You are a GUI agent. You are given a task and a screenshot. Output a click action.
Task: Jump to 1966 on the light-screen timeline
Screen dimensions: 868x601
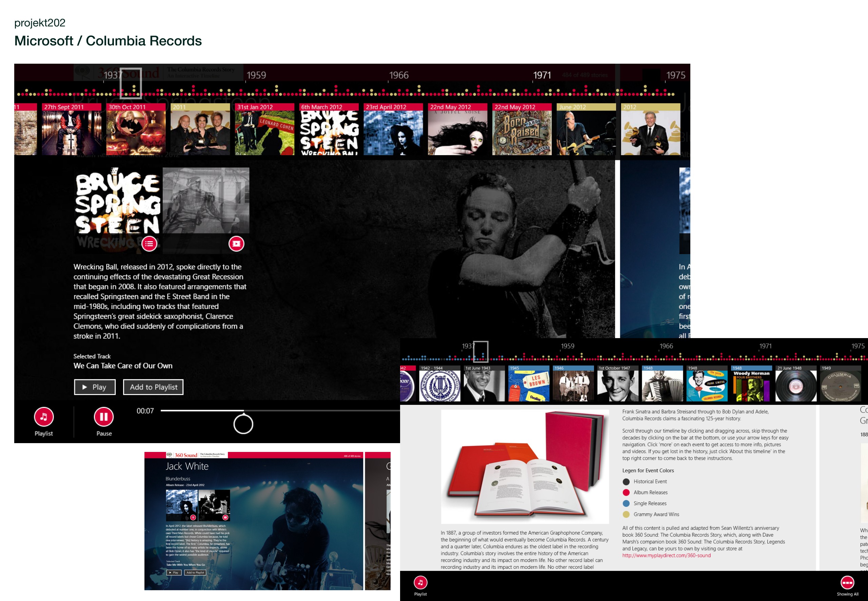[x=666, y=346]
